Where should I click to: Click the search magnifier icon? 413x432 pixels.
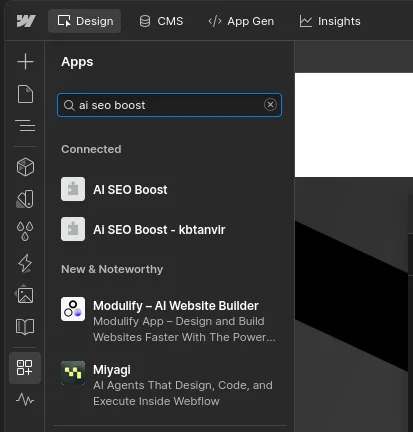point(69,105)
